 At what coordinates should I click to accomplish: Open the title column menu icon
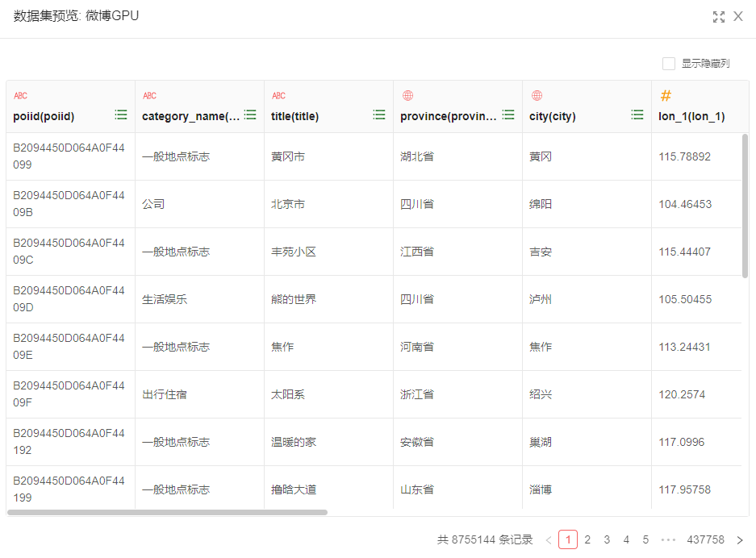(379, 115)
